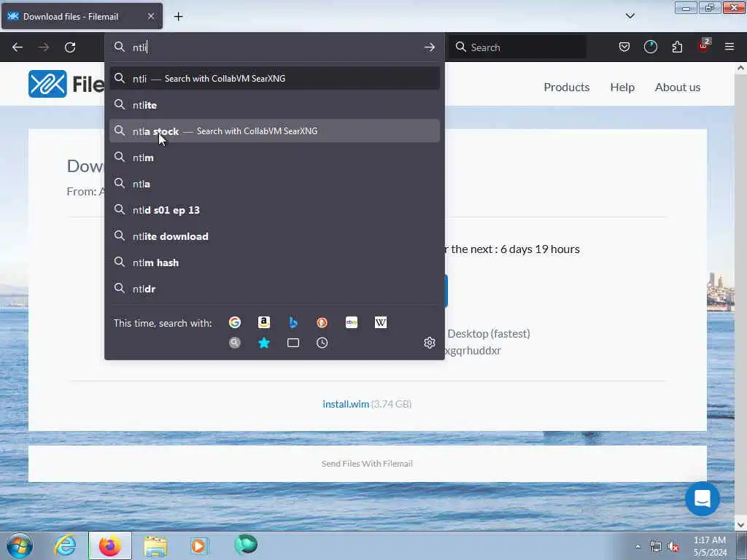Search this time with Amazon icon
Viewport: 747px width, 560px height.
264,322
